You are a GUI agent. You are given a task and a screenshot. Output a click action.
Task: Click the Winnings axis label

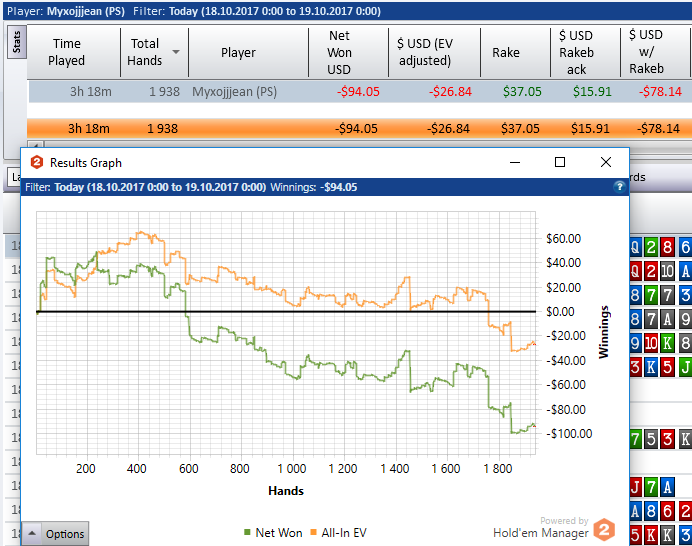(x=604, y=332)
